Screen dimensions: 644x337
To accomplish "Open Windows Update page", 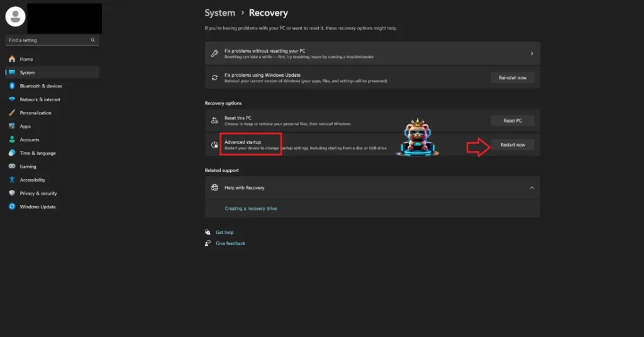I will point(52,206).
